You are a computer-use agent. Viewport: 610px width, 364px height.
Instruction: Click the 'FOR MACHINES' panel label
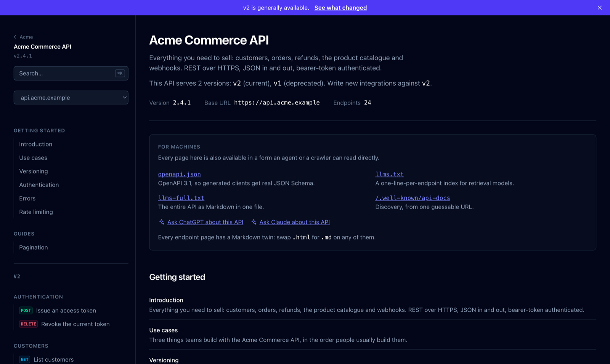[179, 147]
